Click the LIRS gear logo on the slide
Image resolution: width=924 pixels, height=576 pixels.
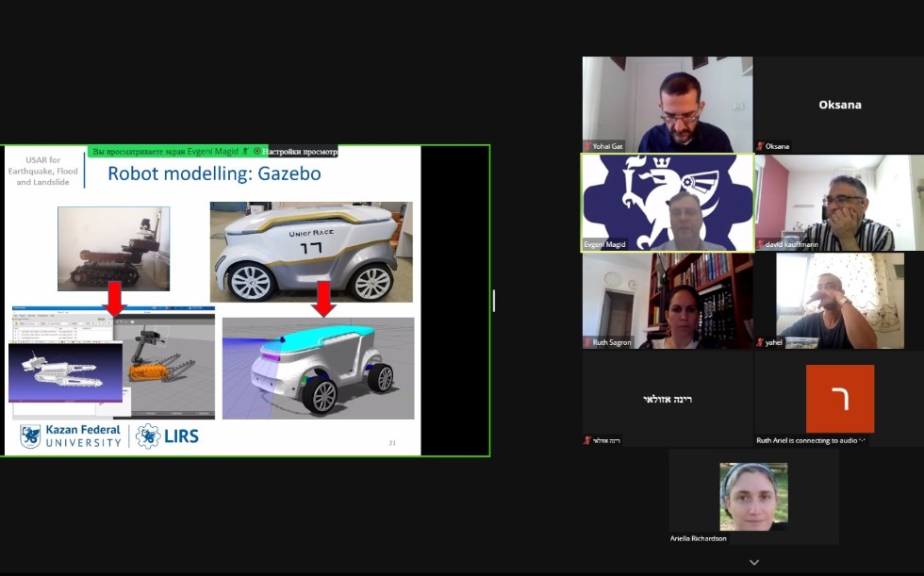pos(148,436)
